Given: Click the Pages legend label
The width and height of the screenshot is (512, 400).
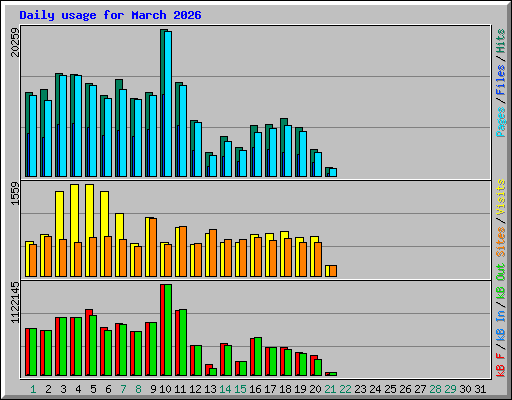Looking at the screenshot, I should point(501,122).
